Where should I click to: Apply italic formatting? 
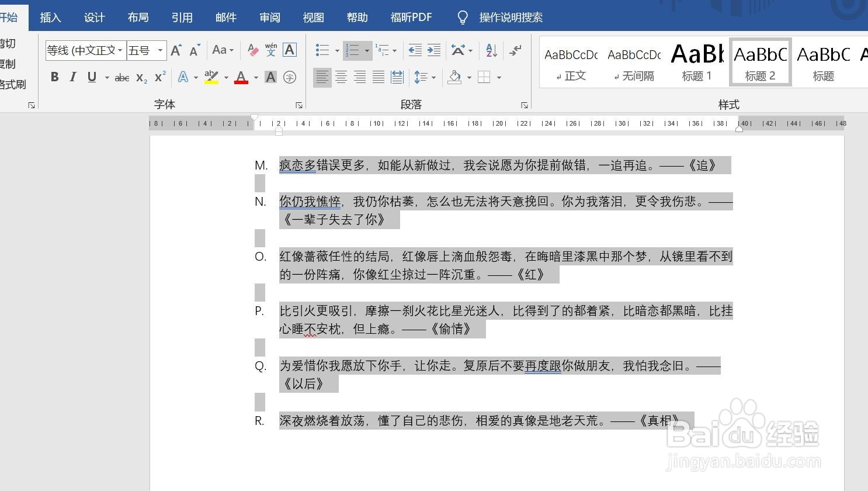[x=72, y=77]
